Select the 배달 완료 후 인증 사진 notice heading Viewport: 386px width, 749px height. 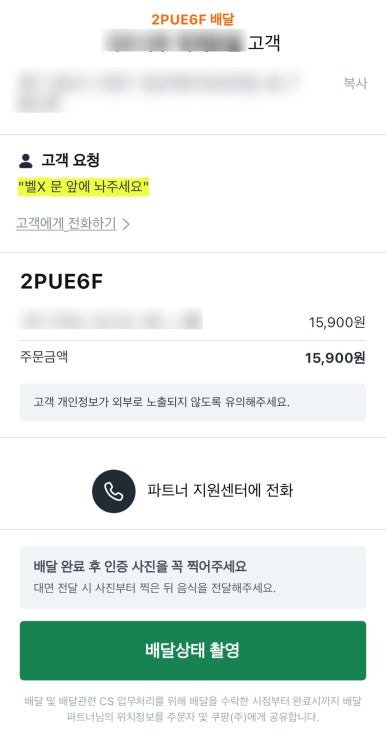(140, 567)
